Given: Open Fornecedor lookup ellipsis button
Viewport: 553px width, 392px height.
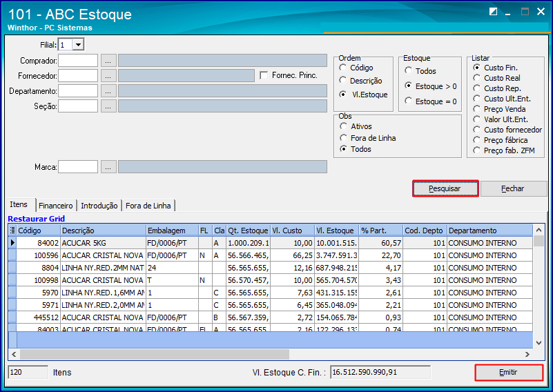Looking at the screenshot, I should (108, 76).
